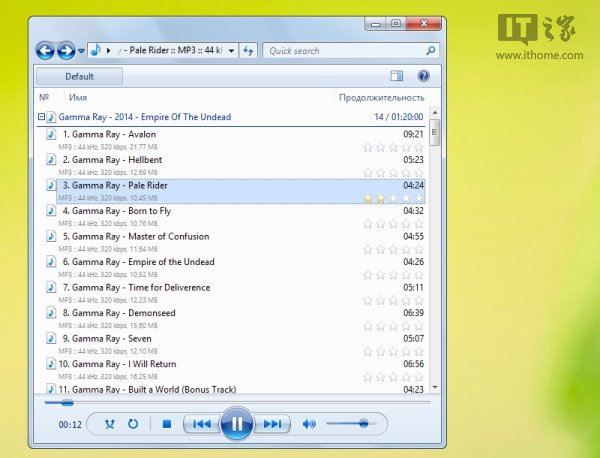Stop playback with the stop button
Image resolution: width=600 pixels, height=458 pixels.
point(167,424)
